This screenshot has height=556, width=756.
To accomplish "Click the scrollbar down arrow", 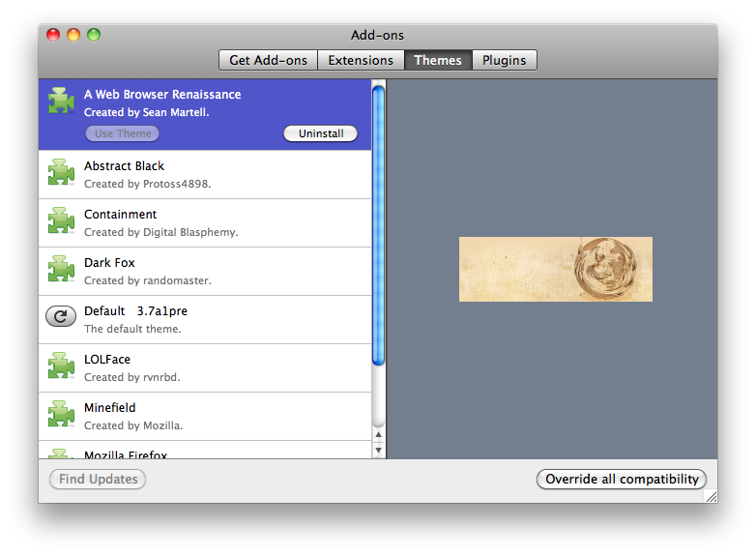I will click(378, 451).
